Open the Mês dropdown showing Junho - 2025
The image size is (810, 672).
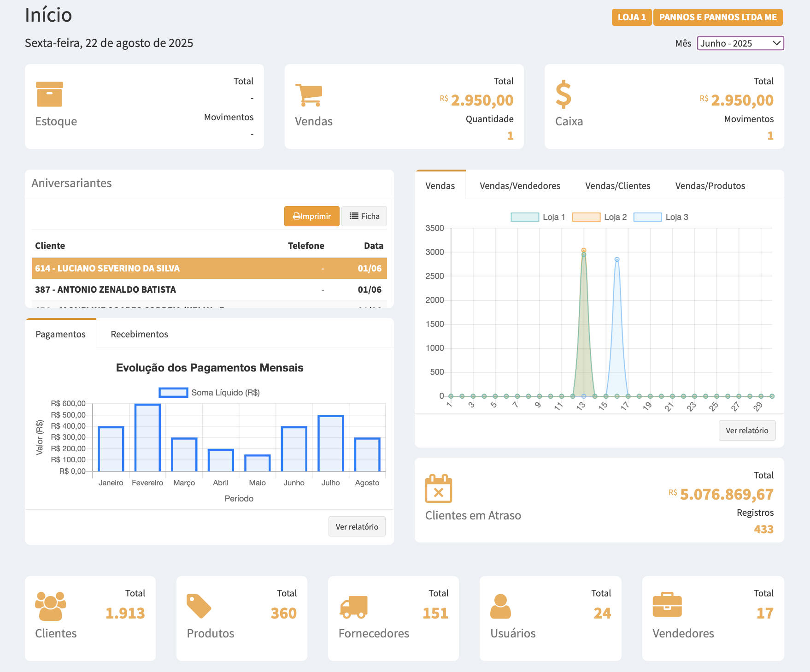tap(740, 43)
